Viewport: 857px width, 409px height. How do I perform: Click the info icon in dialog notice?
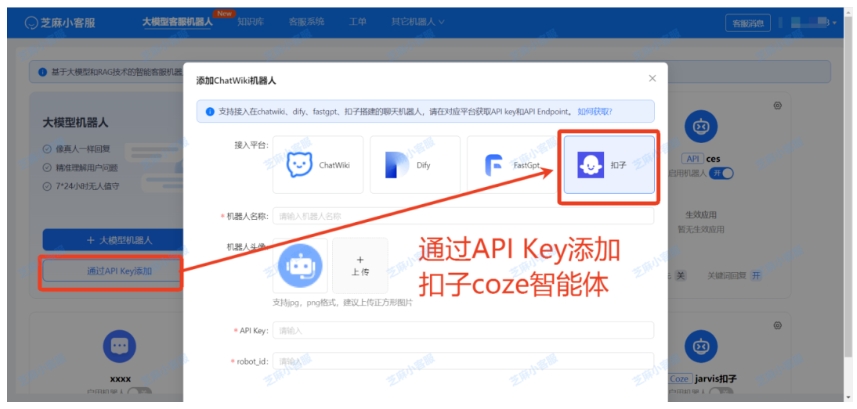pyautogui.click(x=210, y=112)
